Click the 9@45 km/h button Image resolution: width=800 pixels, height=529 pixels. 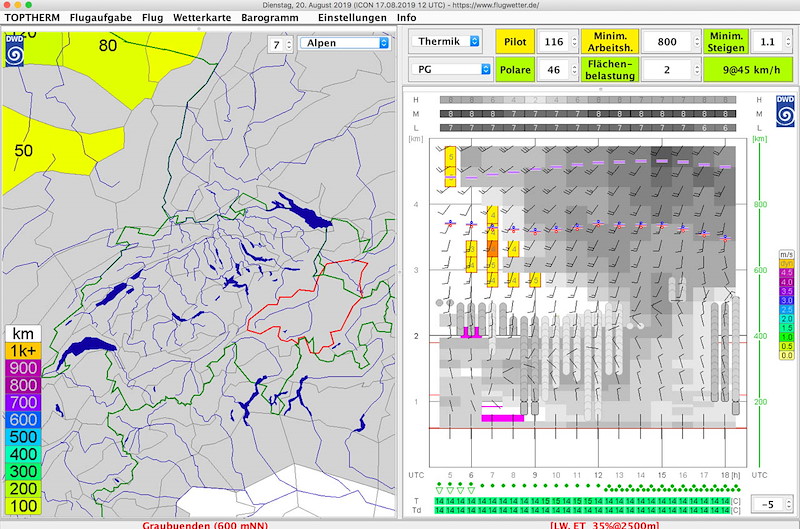coord(748,69)
